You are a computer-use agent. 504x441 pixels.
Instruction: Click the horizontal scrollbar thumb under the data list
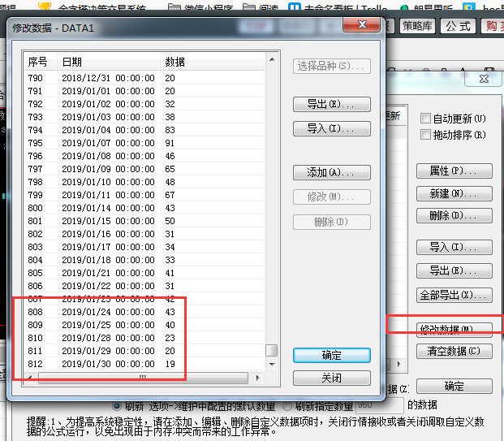pyautogui.click(x=143, y=378)
